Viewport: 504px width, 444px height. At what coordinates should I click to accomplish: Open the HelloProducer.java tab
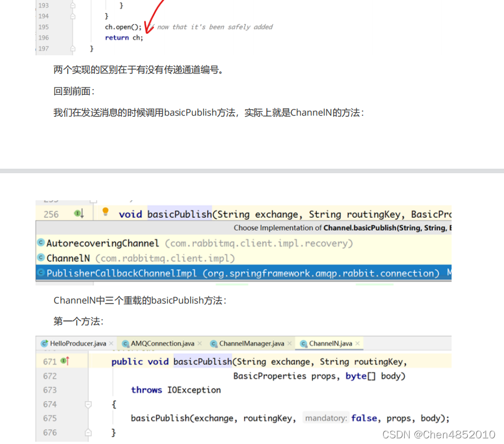pos(77,344)
